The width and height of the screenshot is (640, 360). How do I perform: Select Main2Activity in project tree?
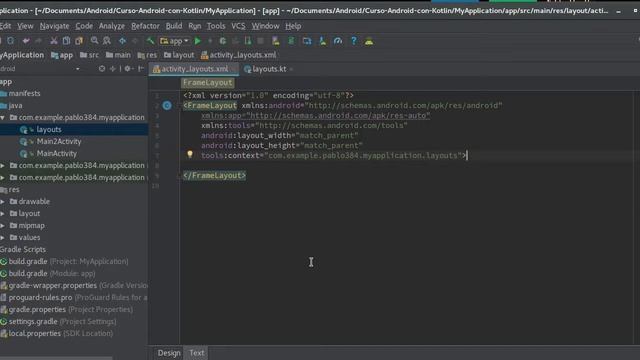tap(59, 142)
